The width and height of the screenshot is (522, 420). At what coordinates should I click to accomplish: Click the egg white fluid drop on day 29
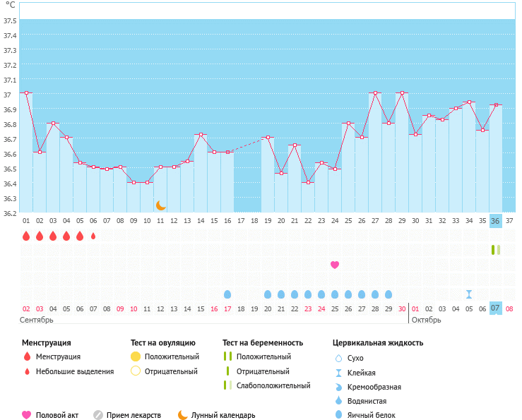click(x=388, y=294)
